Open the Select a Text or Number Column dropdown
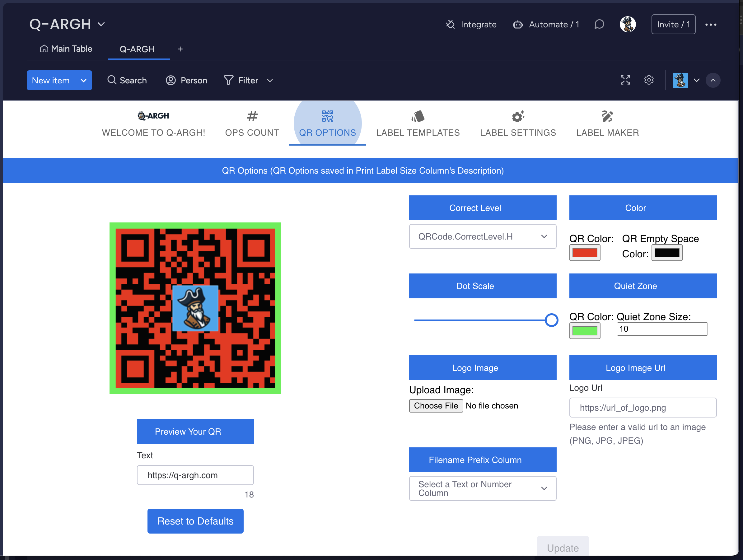The image size is (743, 560). [x=482, y=488]
